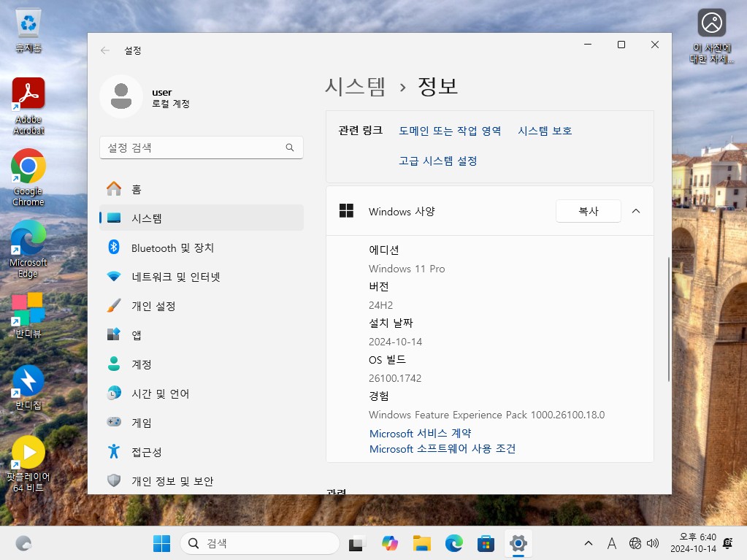The height and width of the screenshot is (560, 747).
Task: Open the Bluetooth 및 장치 settings page
Action: 172,248
